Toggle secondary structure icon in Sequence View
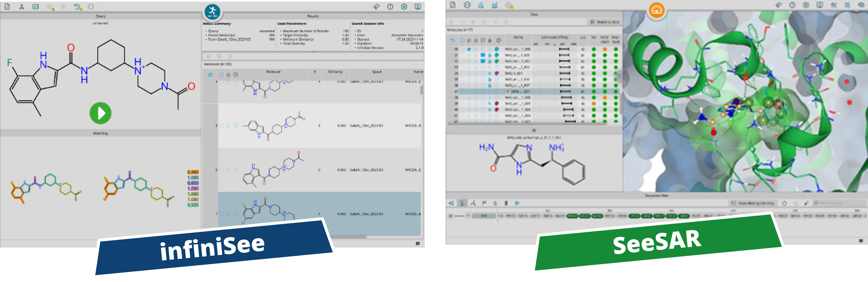868x282 pixels. 462,203
